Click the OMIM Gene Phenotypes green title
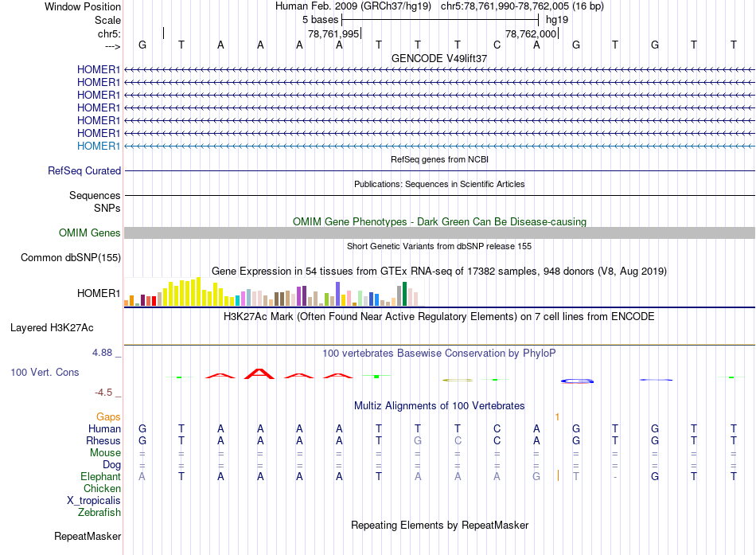 [x=440, y=221]
